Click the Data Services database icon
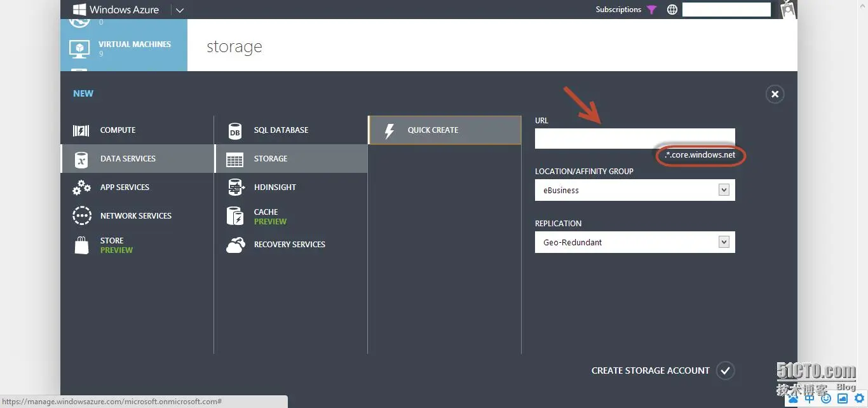The height and width of the screenshot is (408, 868). pos(81,159)
